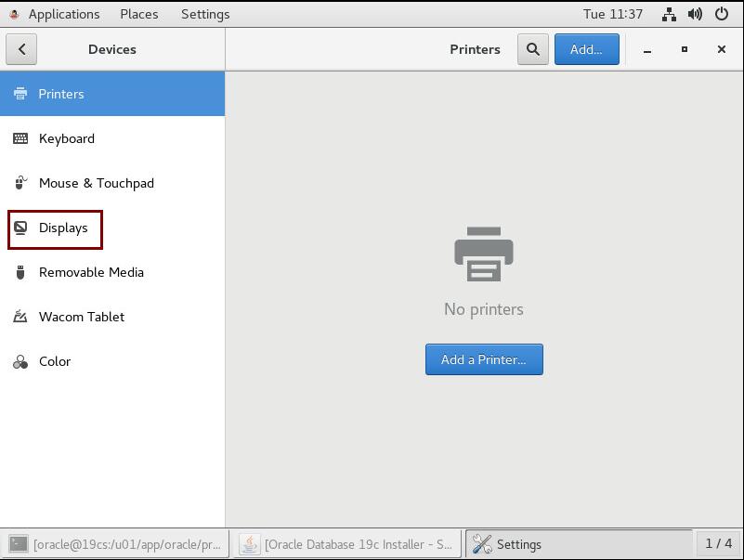Click the Add a Printer button
This screenshot has height=560, width=744.
click(x=484, y=359)
